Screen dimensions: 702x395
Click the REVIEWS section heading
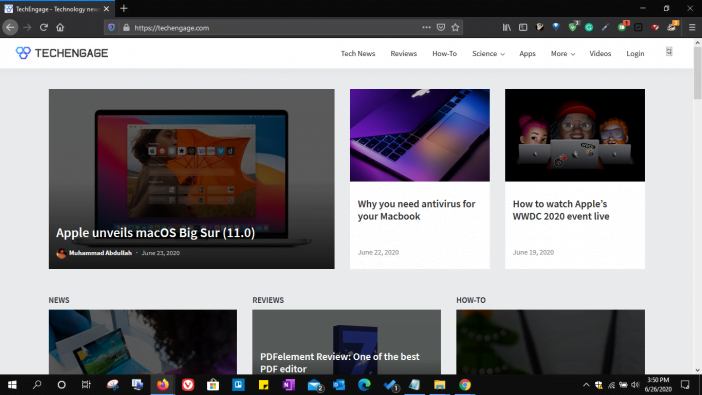268,300
